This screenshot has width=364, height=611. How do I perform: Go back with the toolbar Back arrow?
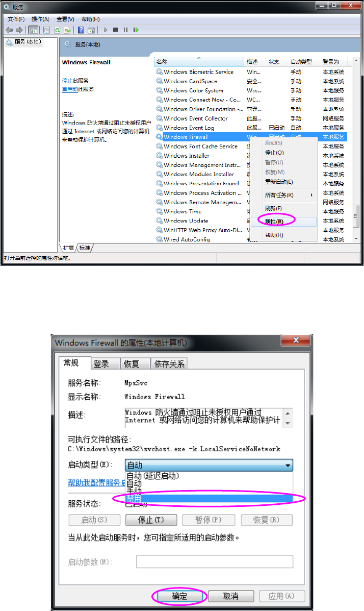[x=9, y=30]
